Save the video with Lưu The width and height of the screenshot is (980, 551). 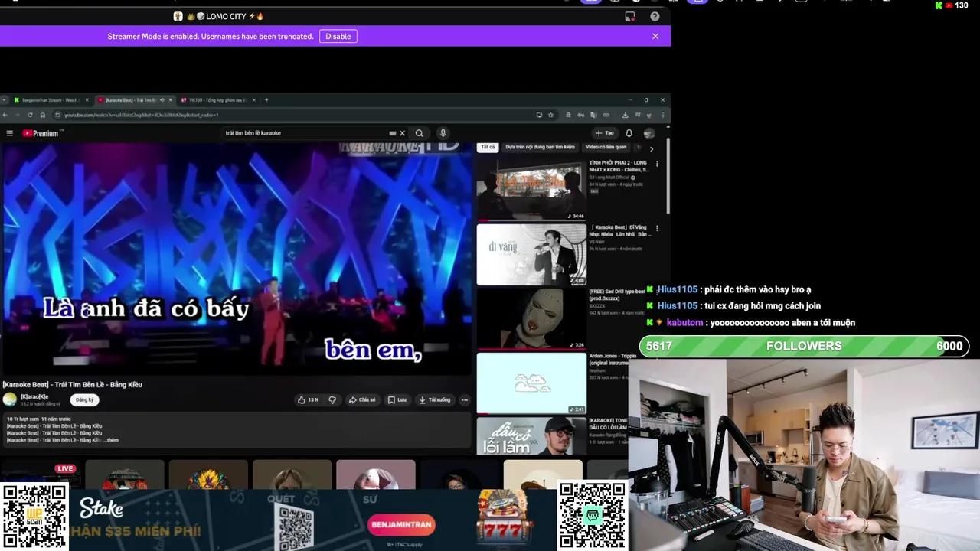[397, 399]
